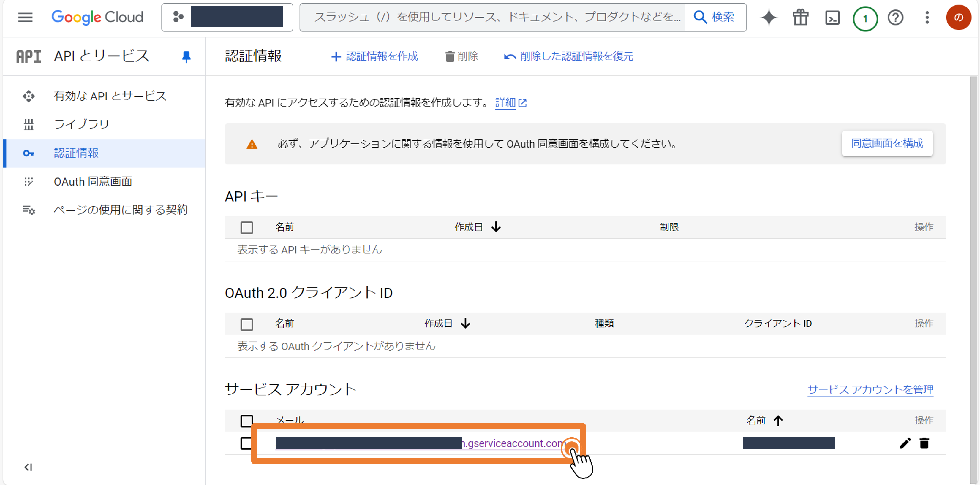Toggle the select-all checkbox for API キー
Viewport: 980px width, 485px height.
pos(247,228)
